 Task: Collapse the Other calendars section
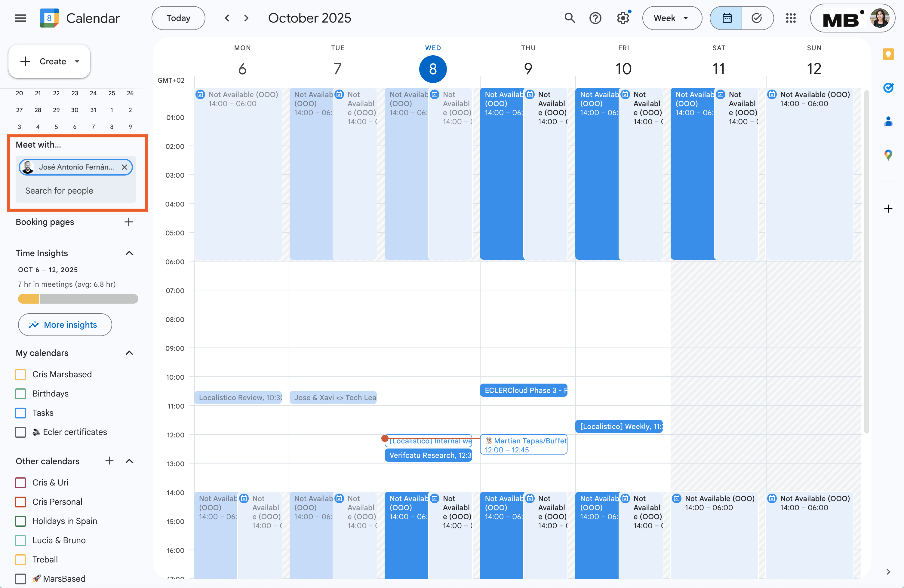(x=129, y=461)
